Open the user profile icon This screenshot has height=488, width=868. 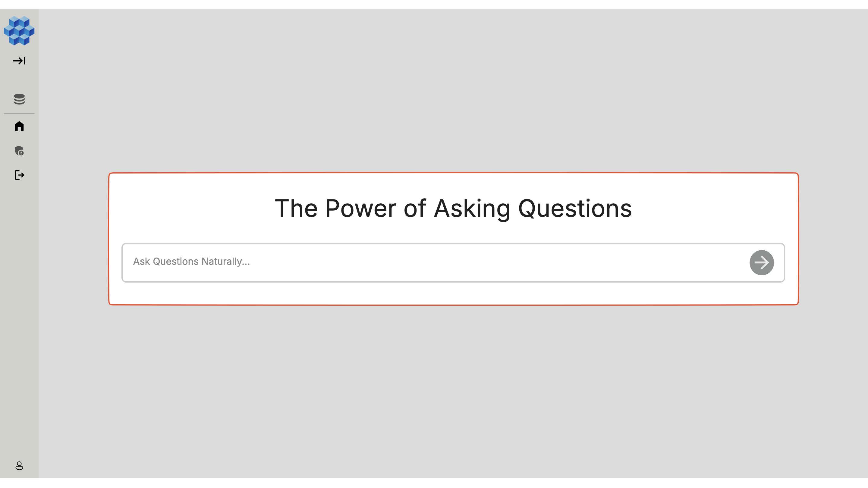(19, 466)
